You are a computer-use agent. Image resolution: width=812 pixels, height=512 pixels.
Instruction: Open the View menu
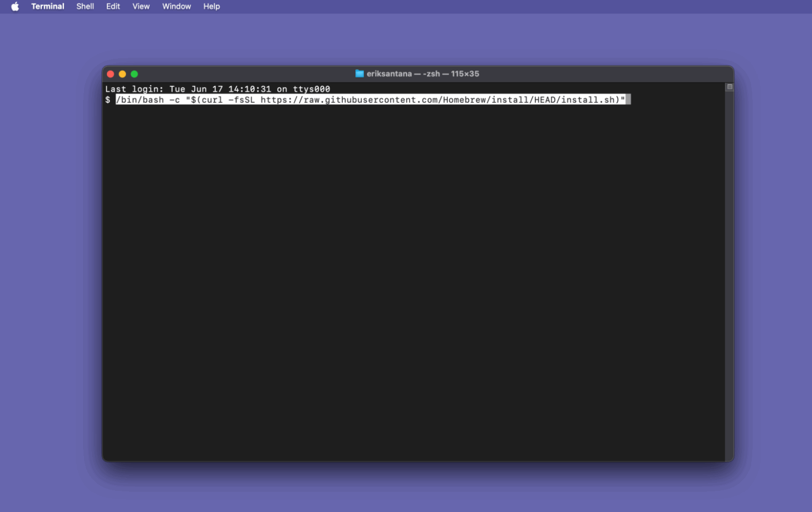point(141,6)
